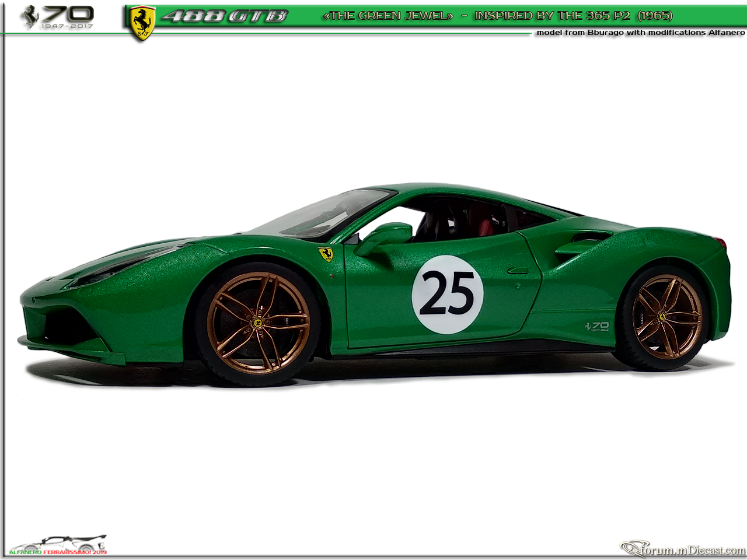Click the car's door handle
Image resolution: width=747 pixels, height=560 pixels.
[518, 271]
